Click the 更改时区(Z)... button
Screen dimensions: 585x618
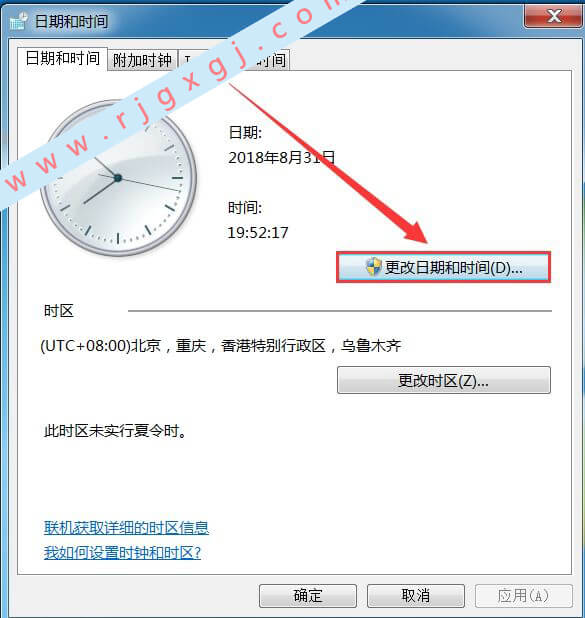click(x=443, y=380)
